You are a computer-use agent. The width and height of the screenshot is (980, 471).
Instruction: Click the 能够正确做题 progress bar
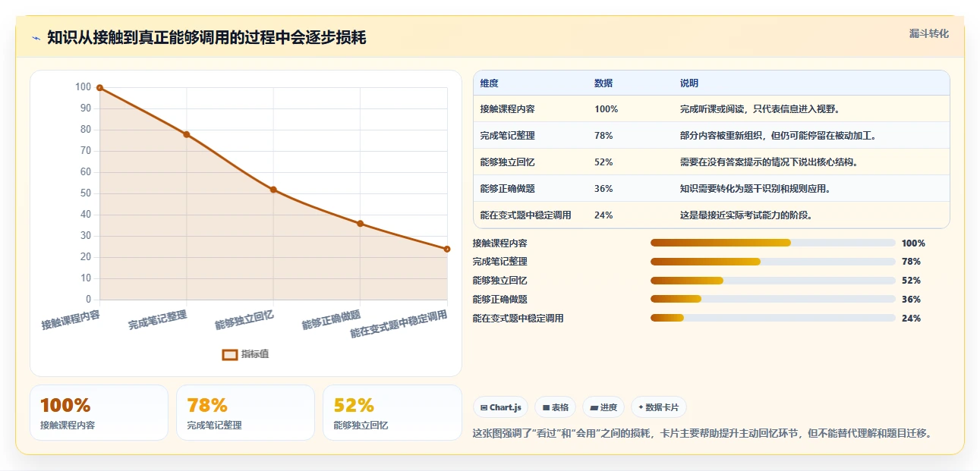[773, 300]
